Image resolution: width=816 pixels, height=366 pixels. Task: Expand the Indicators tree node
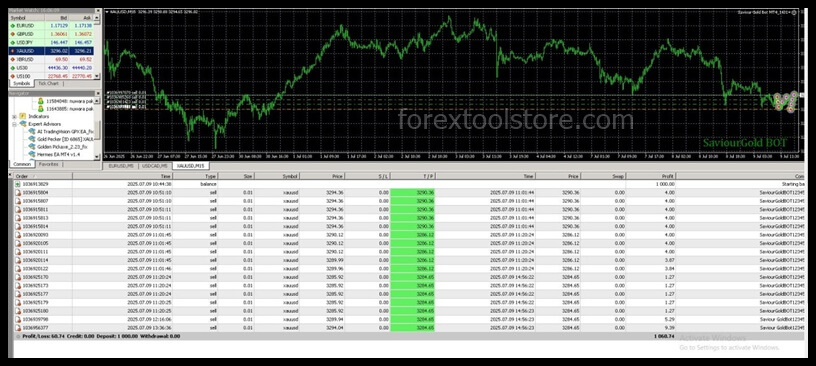coord(15,117)
